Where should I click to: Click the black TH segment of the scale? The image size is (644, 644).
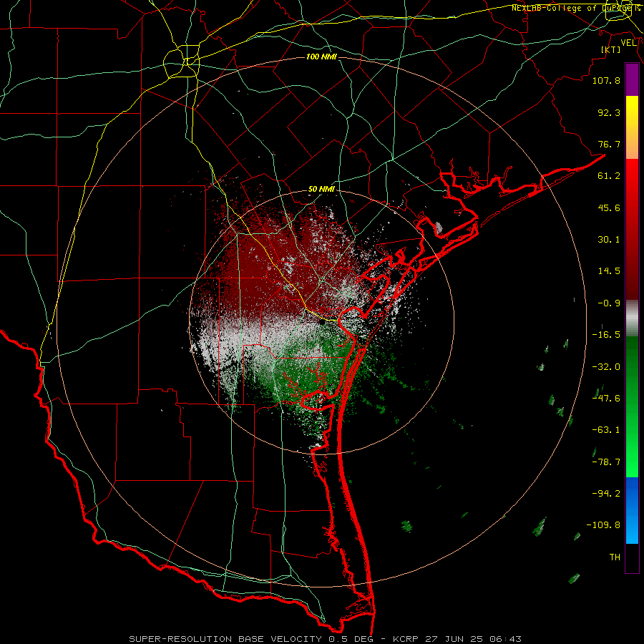[x=632, y=557]
